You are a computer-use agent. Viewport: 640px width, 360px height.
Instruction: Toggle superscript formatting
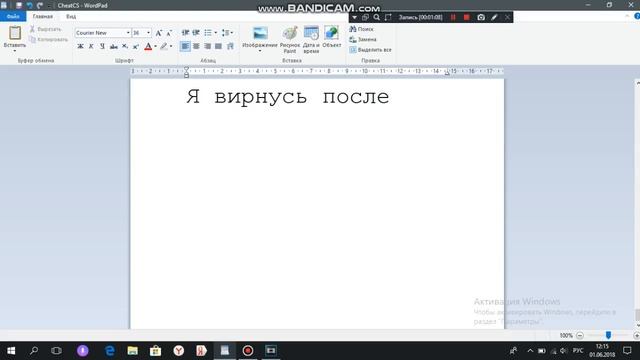click(136, 46)
